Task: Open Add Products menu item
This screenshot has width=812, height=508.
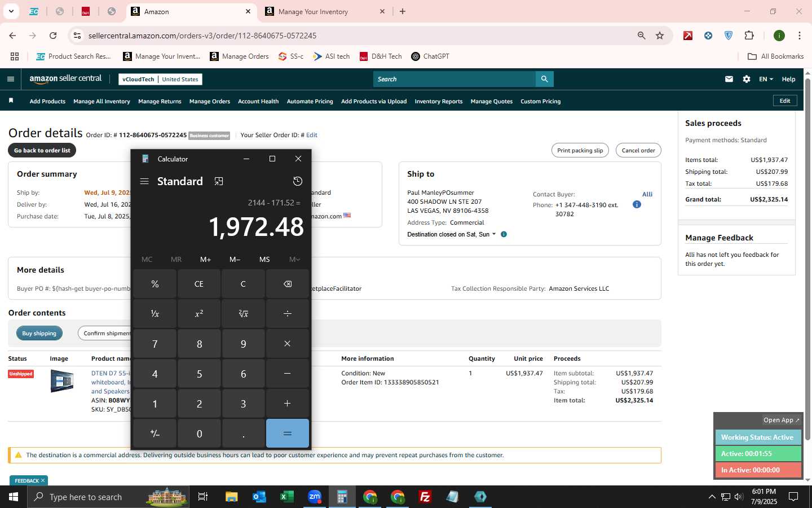Action: point(47,102)
